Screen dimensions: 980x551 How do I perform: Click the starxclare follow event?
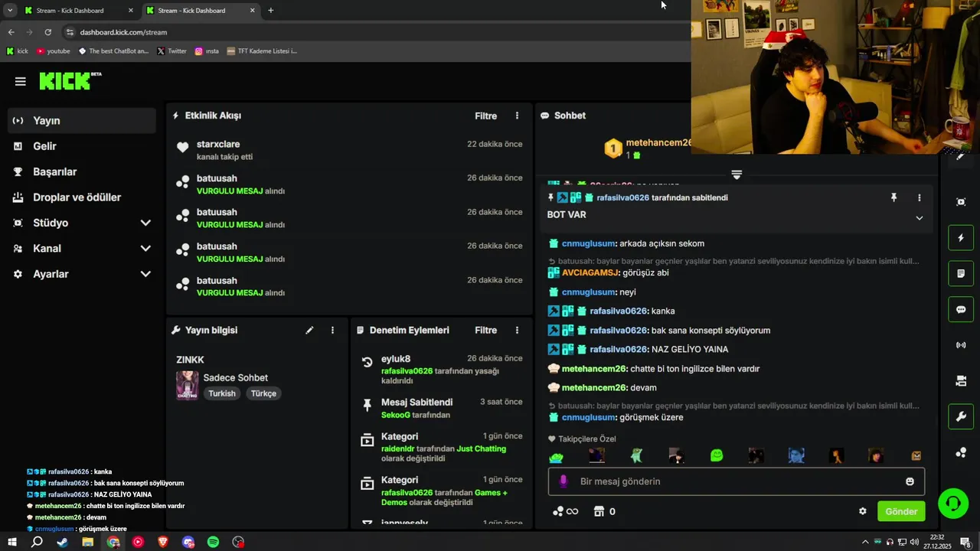tap(349, 149)
